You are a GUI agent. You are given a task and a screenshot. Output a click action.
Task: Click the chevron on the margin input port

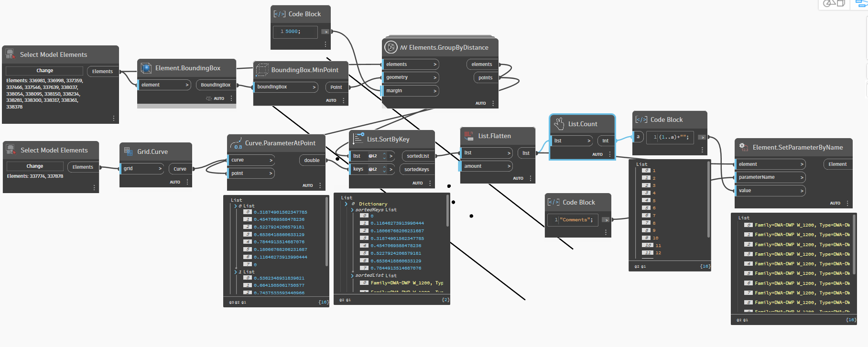coord(435,91)
